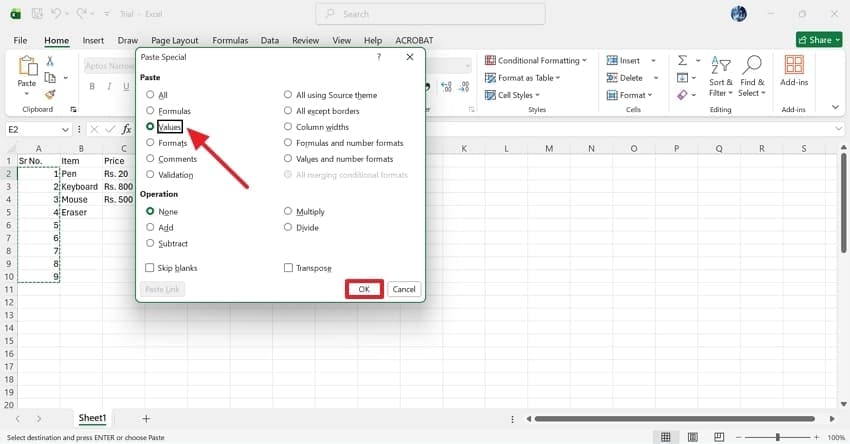The height and width of the screenshot is (444, 850).
Task: Click the formula bar Cancel X icon
Action: click(x=94, y=129)
